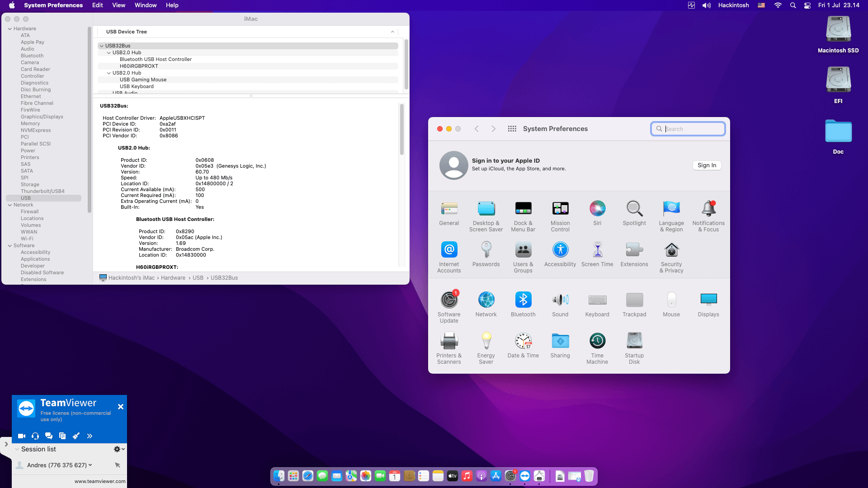Image resolution: width=868 pixels, height=488 pixels.
Task: Open Control Center in menu bar
Action: (x=807, y=5)
